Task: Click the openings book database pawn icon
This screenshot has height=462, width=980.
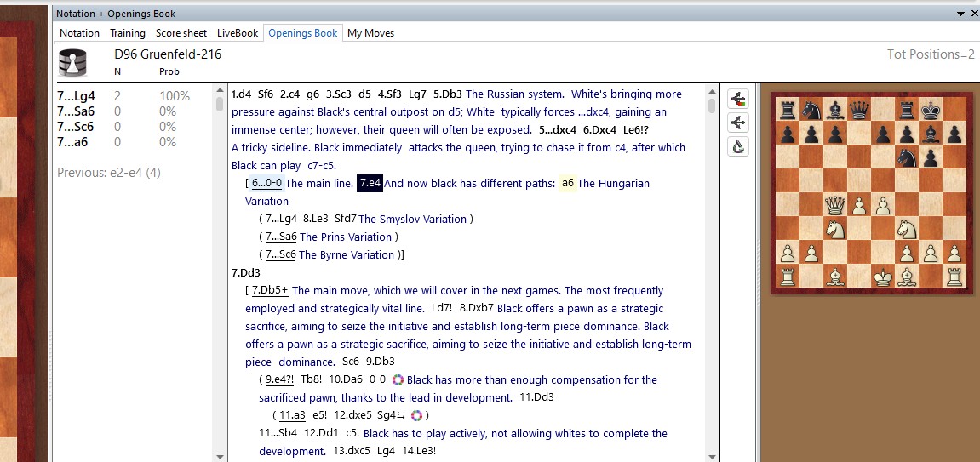Action: (72, 63)
